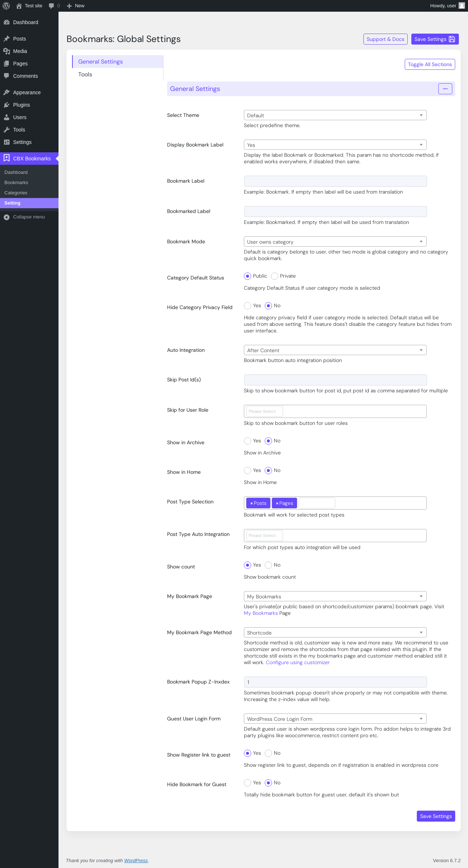Click the CBX Bookmarks bookmark icon
This screenshot has width=468, height=868.
pyautogui.click(x=7, y=158)
